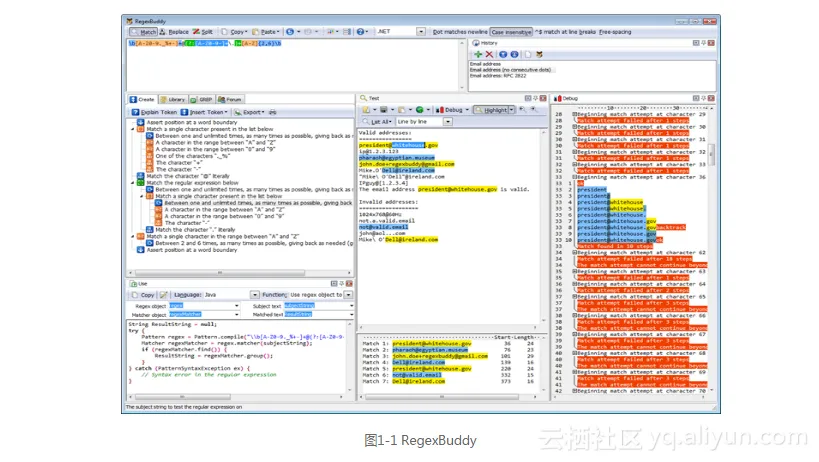Image resolution: width=819 pixels, height=462 pixels.
Task: Click the Copy button in Use panel
Action: 143,295
